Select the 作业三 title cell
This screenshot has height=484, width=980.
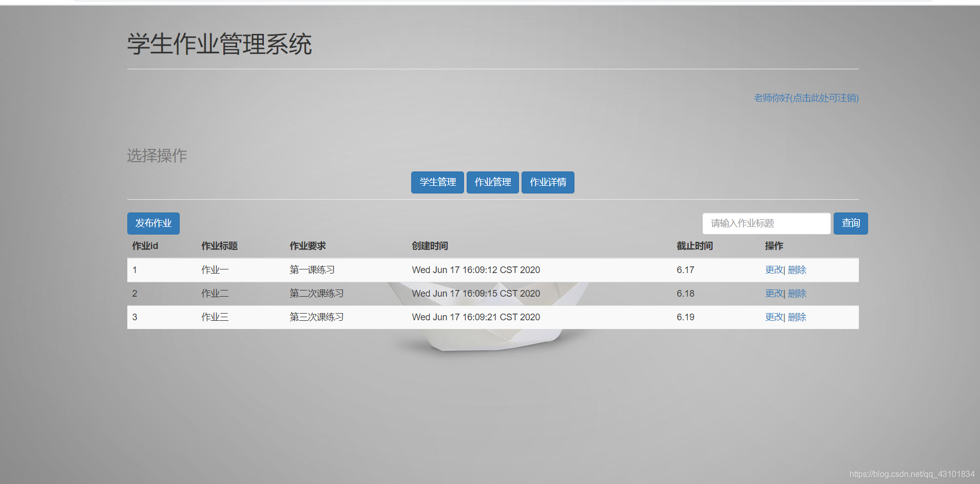click(215, 317)
